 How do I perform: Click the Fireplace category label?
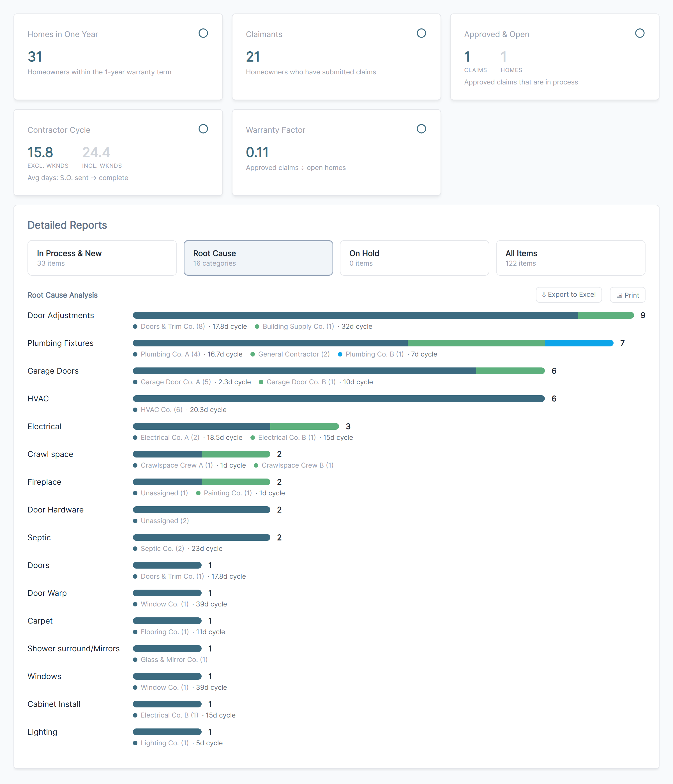44,482
